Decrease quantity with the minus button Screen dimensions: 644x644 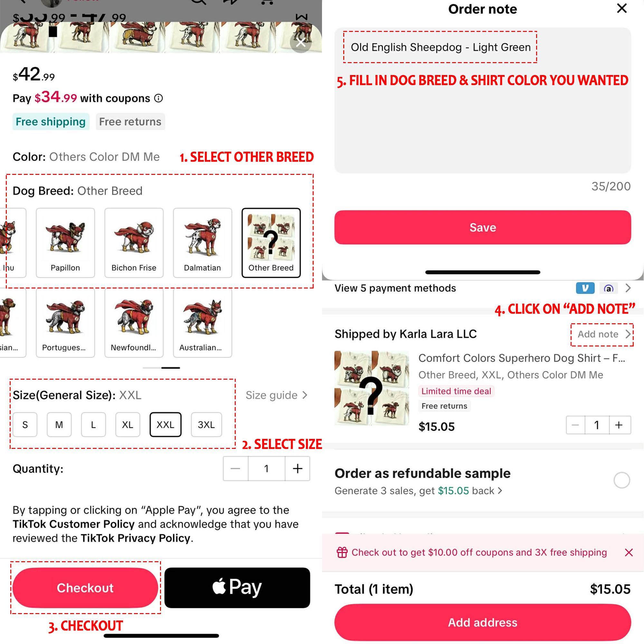pyautogui.click(x=235, y=469)
